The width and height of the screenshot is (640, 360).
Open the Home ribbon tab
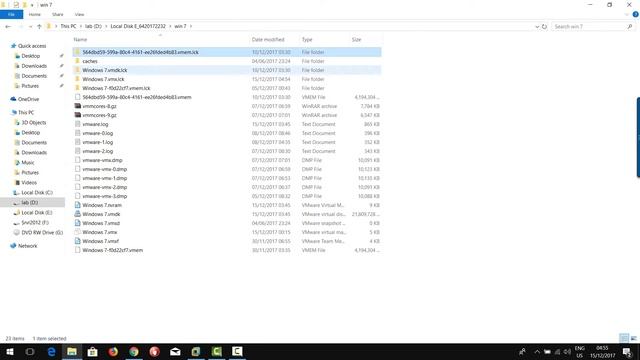[35, 14]
